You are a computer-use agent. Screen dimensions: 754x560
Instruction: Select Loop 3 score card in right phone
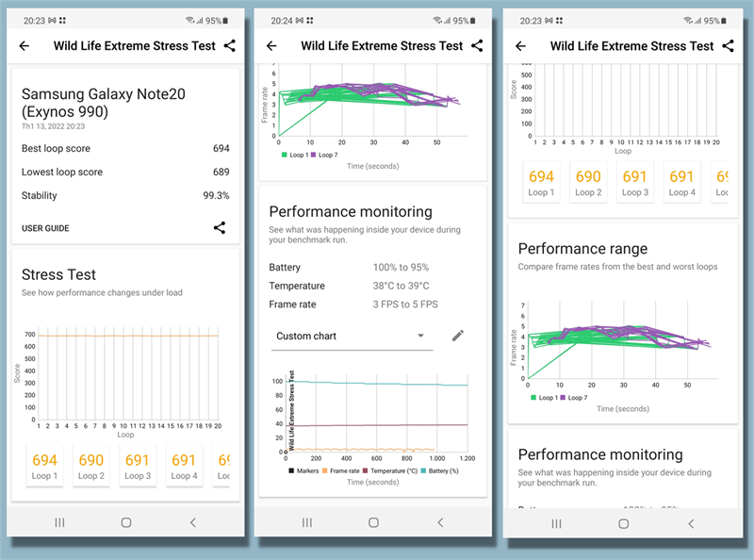(x=634, y=182)
